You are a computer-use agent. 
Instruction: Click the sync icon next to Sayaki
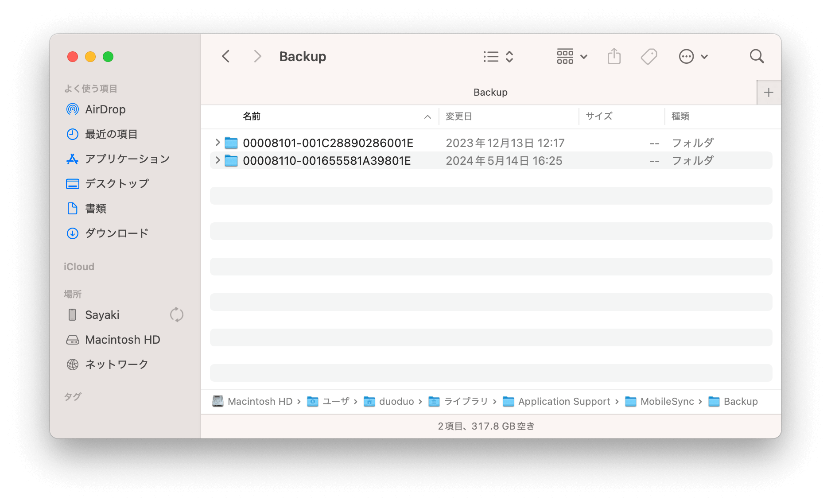point(177,315)
